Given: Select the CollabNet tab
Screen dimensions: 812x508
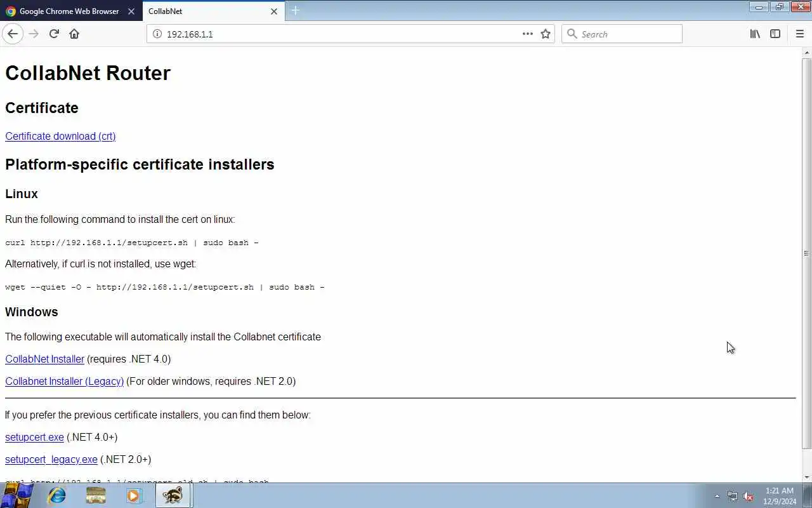Looking at the screenshot, I should (x=213, y=11).
